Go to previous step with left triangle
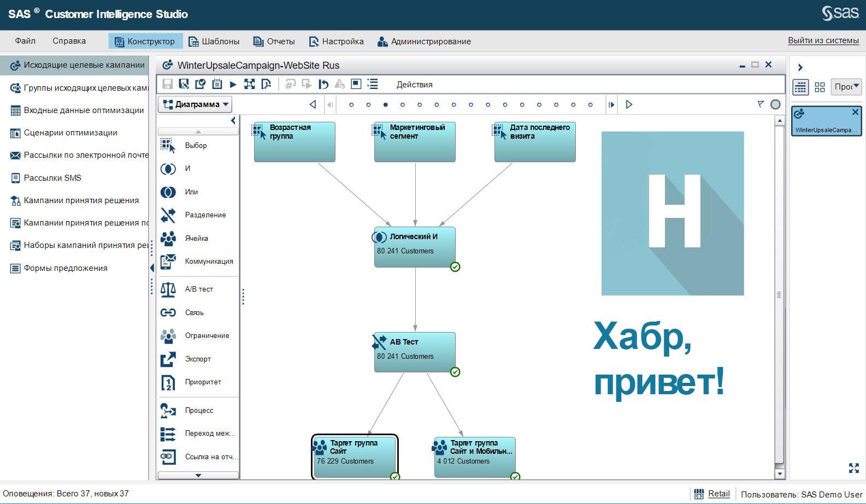 click(x=313, y=104)
